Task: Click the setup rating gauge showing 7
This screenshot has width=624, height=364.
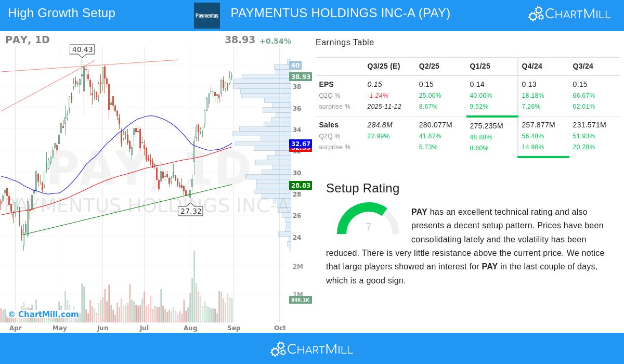Action: point(368,218)
